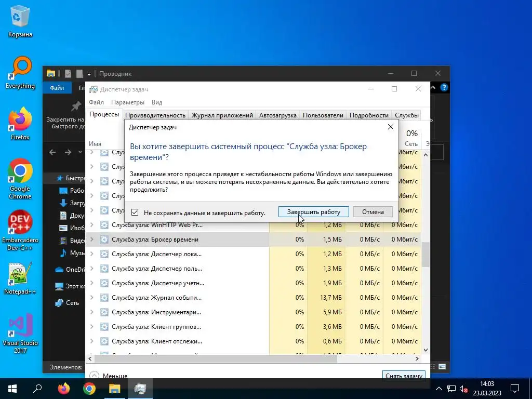Open Explorer quick access toolbar dropdown
This screenshot has height=399, width=532.
[x=89, y=74]
